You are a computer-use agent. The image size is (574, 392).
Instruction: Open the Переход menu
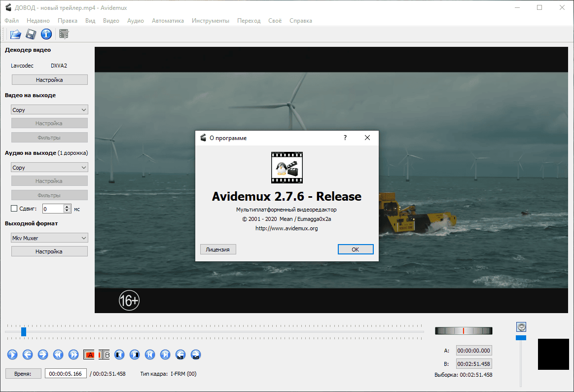coord(249,21)
